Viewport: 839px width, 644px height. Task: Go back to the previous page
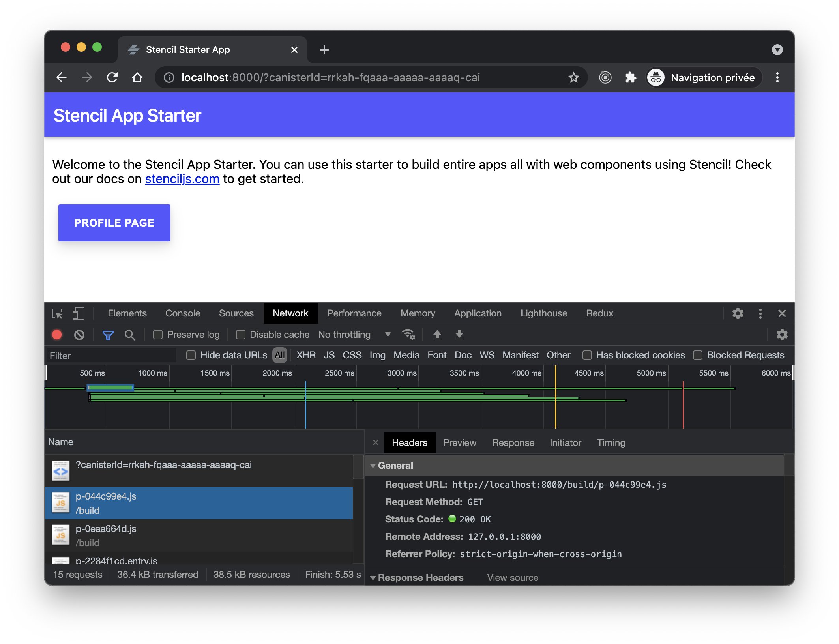coord(62,77)
